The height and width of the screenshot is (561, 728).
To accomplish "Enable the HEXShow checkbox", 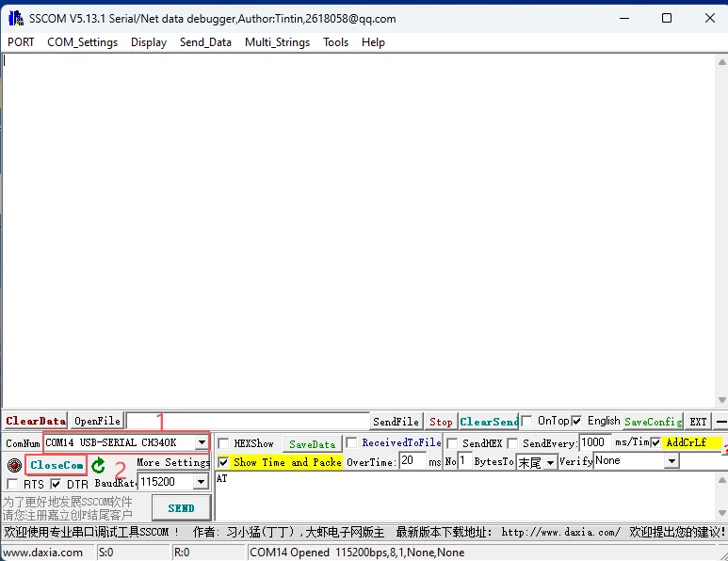I will point(224,443).
